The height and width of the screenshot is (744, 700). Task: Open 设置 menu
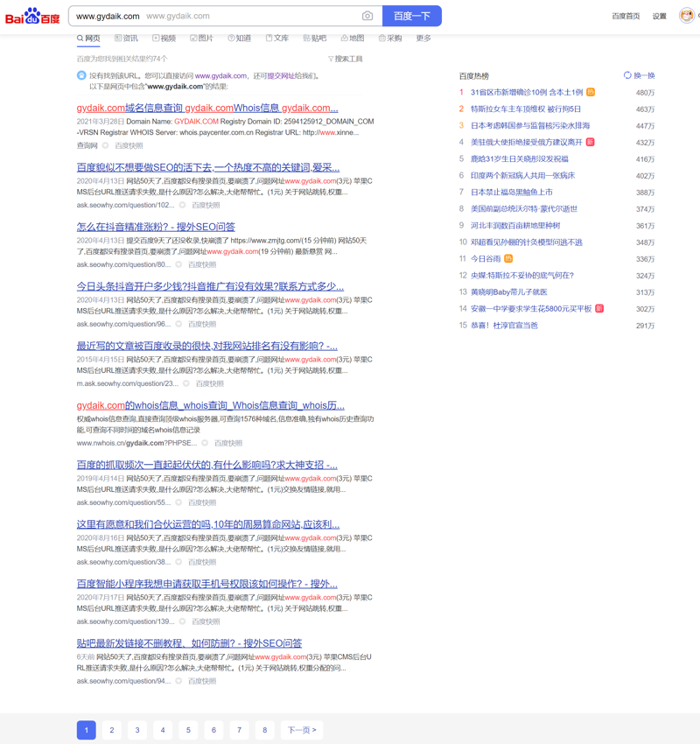(x=659, y=16)
